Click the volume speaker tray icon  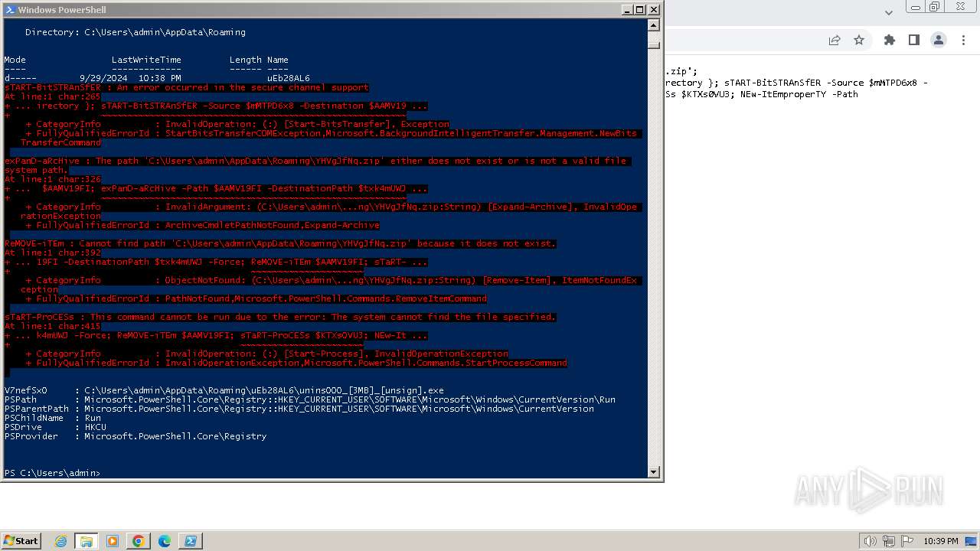(x=870, y=541)
